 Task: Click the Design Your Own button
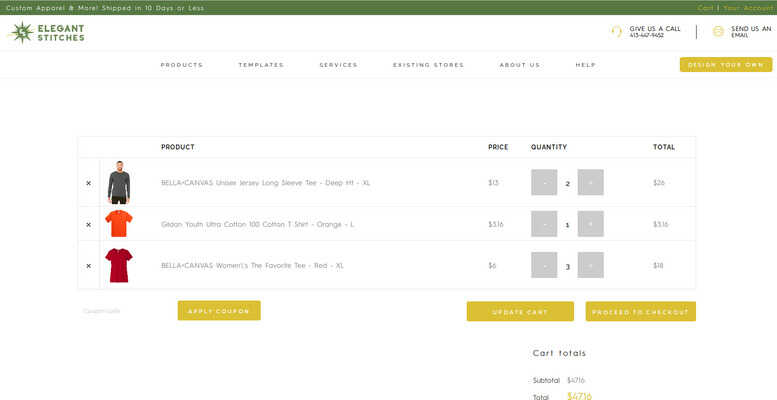coord(726,64)
